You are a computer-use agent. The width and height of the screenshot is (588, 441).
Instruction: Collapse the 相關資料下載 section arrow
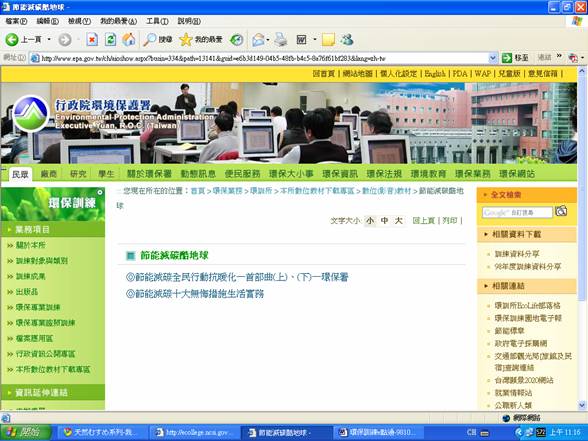coord(486,234)
